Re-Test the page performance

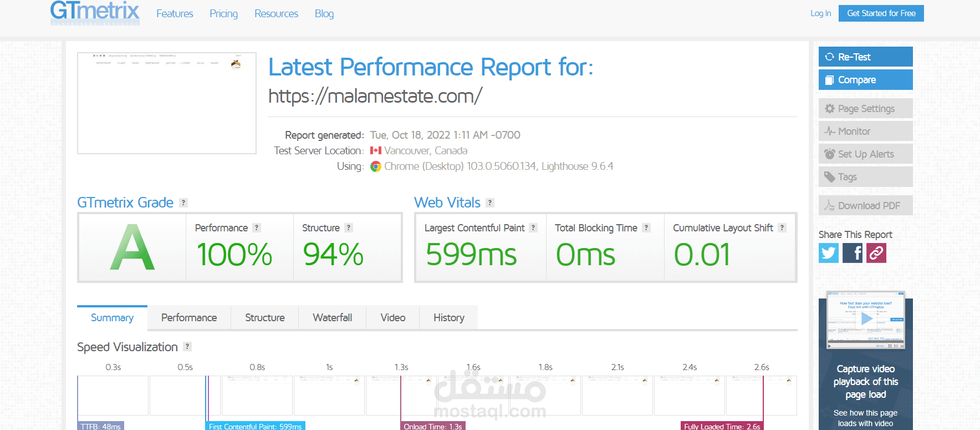[x=866, y=57]
